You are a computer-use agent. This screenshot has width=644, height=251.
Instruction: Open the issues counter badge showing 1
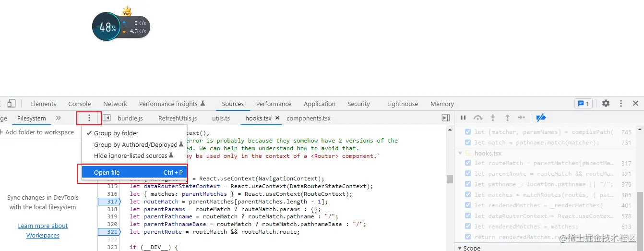click(584, 104)
